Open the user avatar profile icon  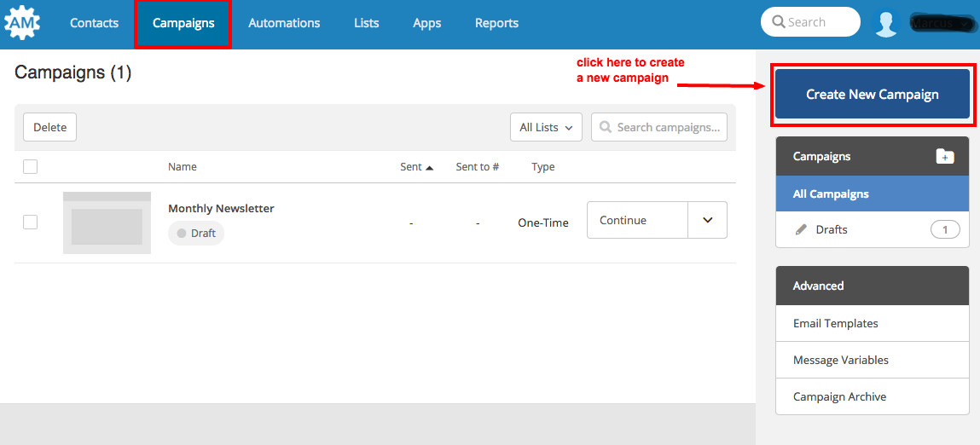(886, 23)
